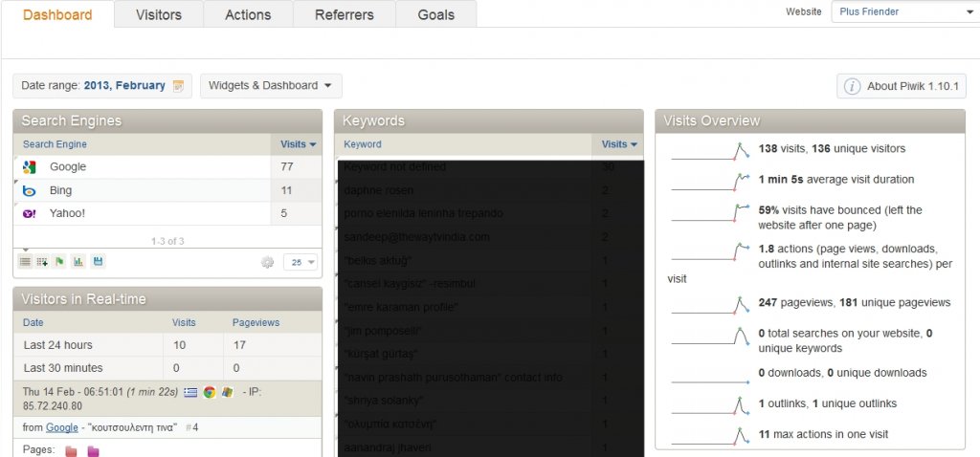Switch to the Actions tab
Screen dimensions: 980x457
click(x=248, y=14)
